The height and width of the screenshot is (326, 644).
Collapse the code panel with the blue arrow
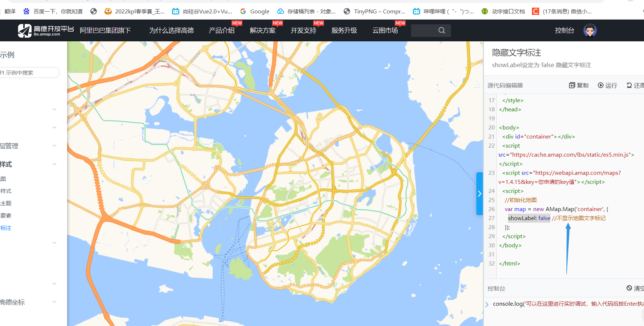click(x=479, y=194)
